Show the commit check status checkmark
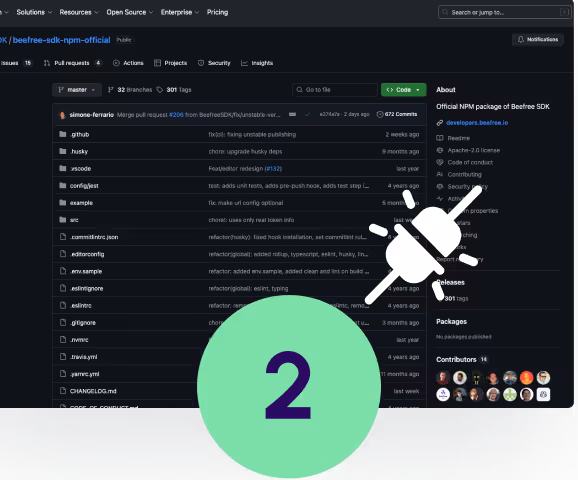578x480 pixels. 307,114
